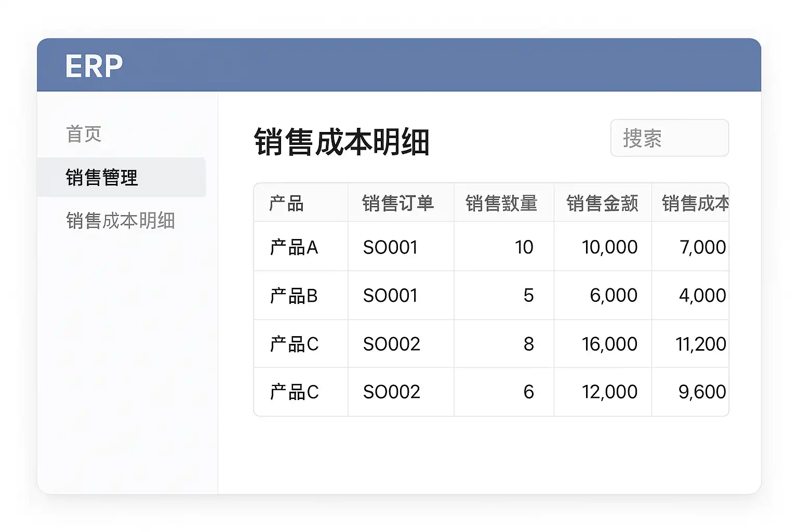Click the 销售金额 column header
The image size is (798, 532).
click(x=602, y=203)
